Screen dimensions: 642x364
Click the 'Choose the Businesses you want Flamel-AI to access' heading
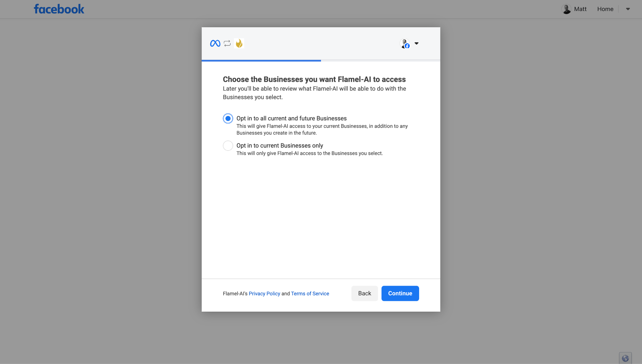(x=314, y=79)
